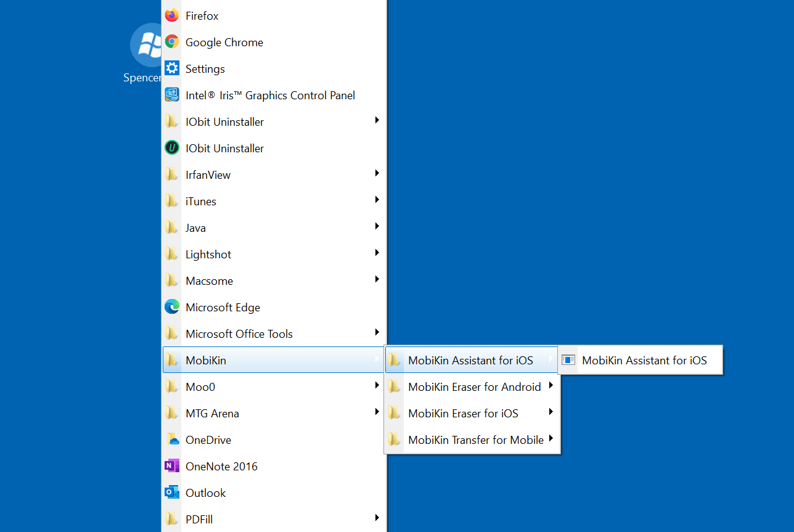Click the 'MTG Arena' text label
This screenshot has width=794, height=532.
(212, 413)
